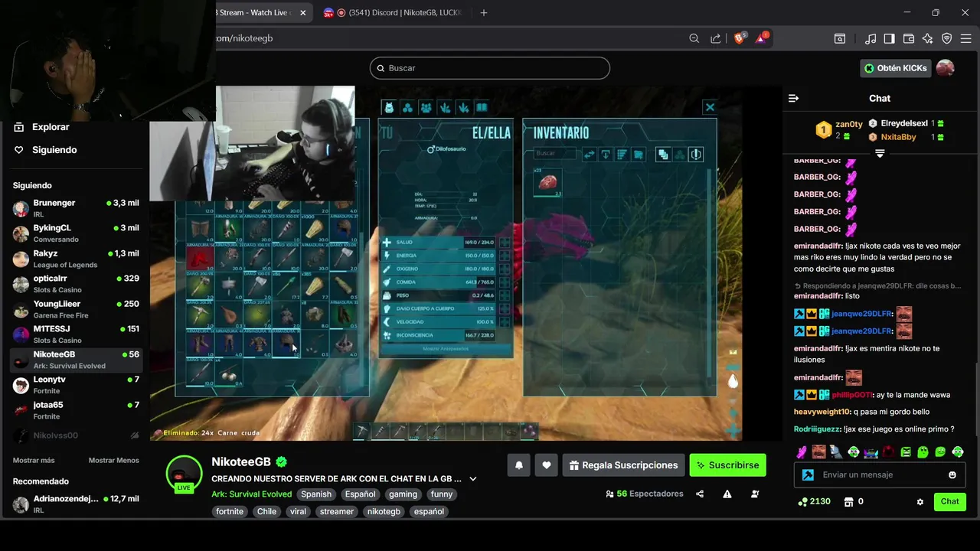Toggle the stack view icon in Inventario
The height and width of the screenshot is (551, 980).
663,155
